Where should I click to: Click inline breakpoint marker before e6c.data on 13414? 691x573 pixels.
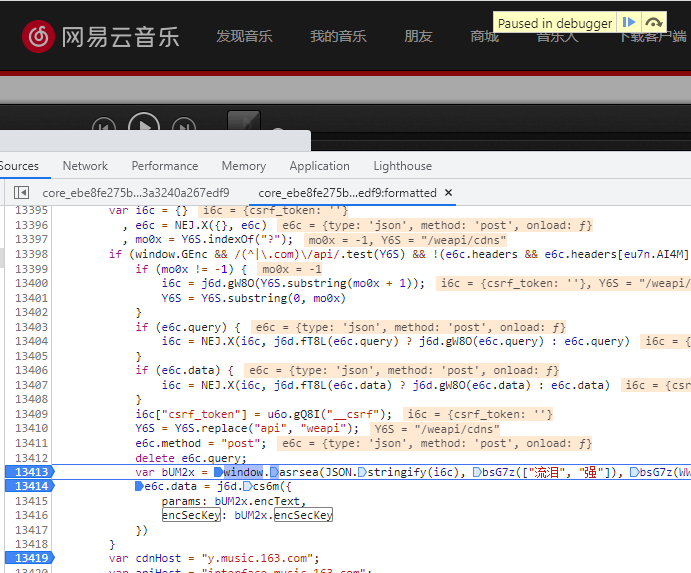[139, 487]
